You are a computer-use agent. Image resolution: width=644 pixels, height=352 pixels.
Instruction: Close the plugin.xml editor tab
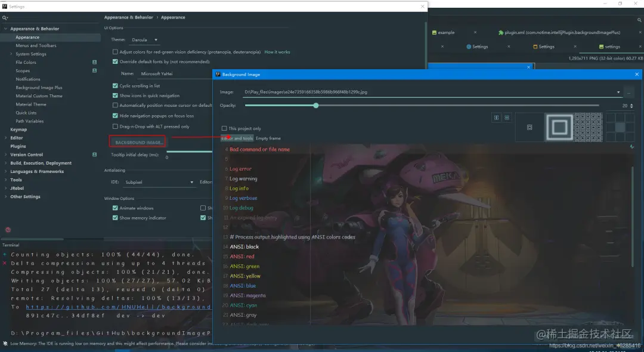coord(639,32)
